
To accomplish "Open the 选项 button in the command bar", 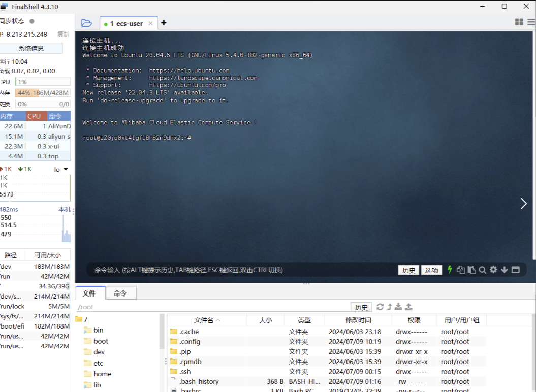I will (x=431, y=270).
